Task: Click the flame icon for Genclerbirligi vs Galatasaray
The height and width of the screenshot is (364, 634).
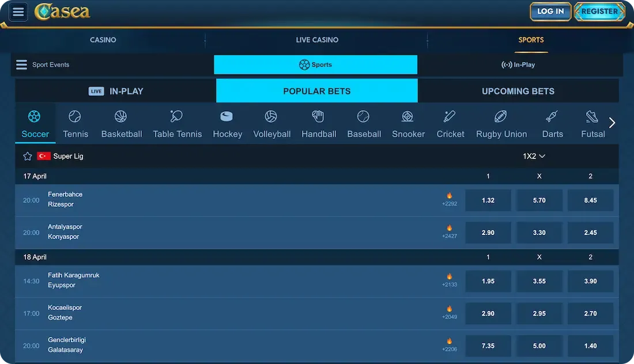Action: [x=449, y=341]
